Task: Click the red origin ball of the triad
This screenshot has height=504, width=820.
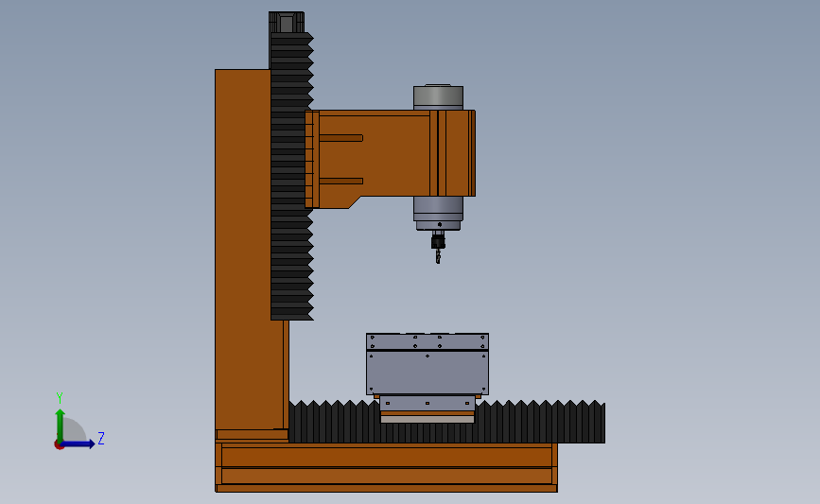Action: tap(59, 445)
